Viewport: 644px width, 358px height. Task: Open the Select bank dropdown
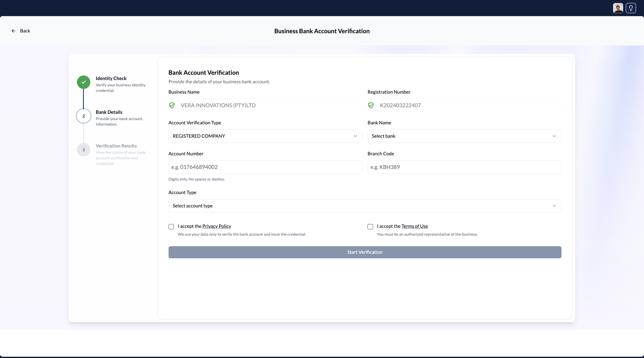464,136
